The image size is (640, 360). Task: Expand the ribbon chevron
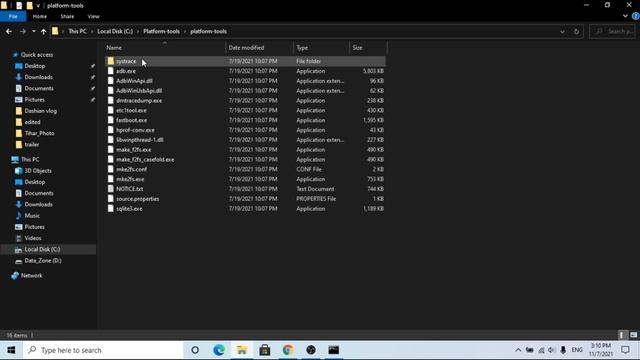point(625,16)
